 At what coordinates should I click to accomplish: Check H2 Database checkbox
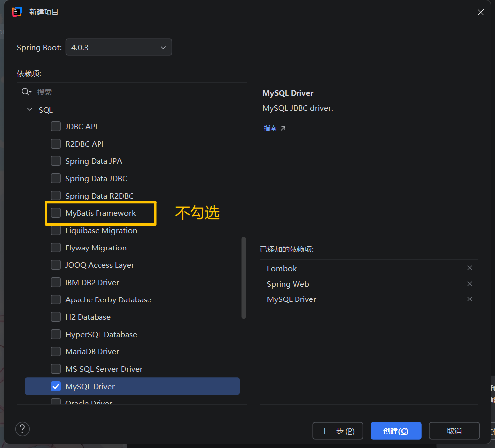pos(56,317)
